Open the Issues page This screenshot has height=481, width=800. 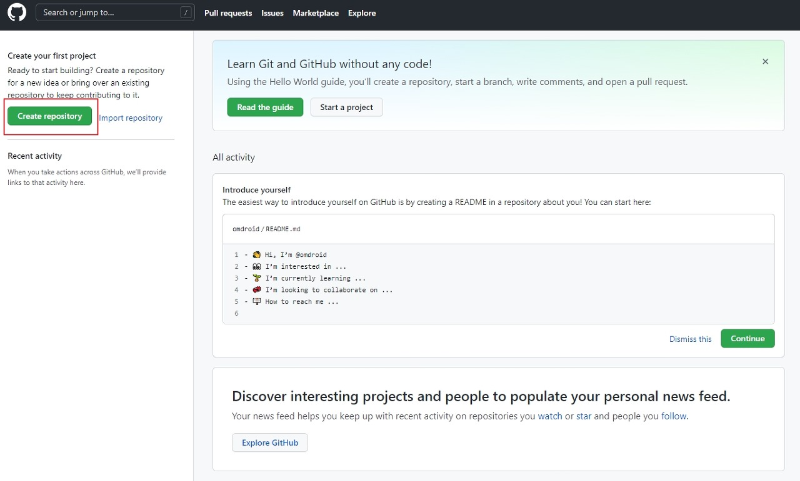tap(272, 13)
